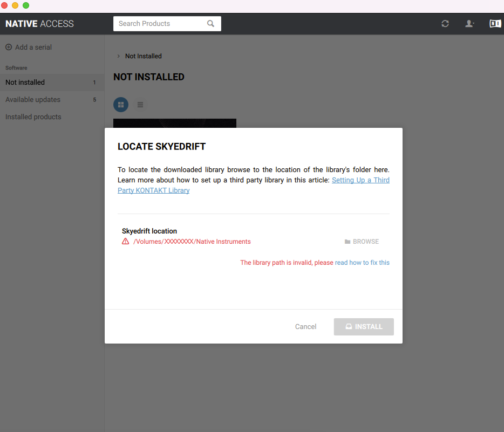504x432 pixels.
Task: Click the NOT INSTALLED page heading
Action: 149,77
